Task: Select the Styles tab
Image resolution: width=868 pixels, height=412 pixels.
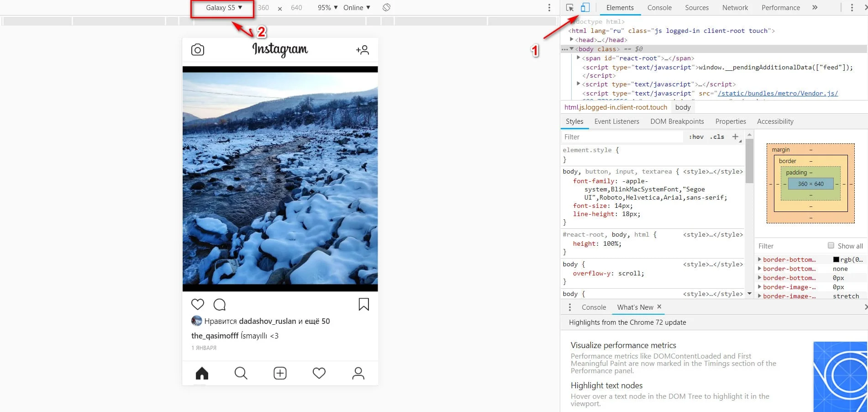Action: click(574, 121)
